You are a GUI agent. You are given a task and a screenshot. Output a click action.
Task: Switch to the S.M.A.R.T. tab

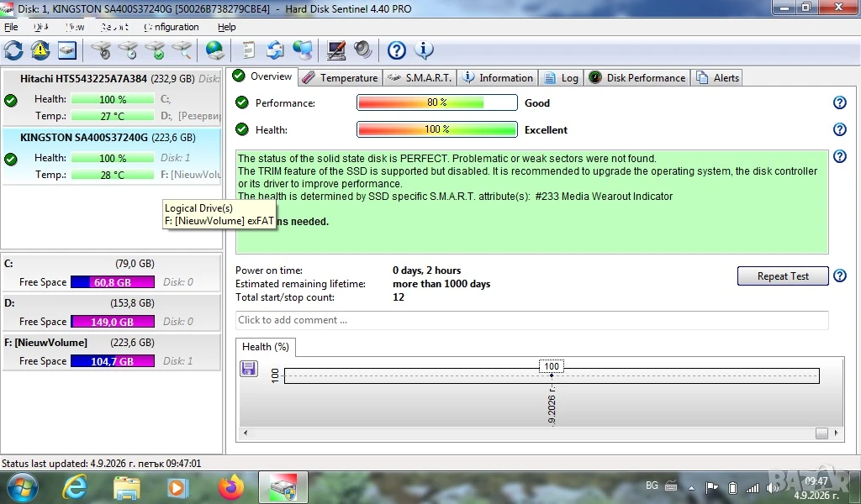[420, 78]
